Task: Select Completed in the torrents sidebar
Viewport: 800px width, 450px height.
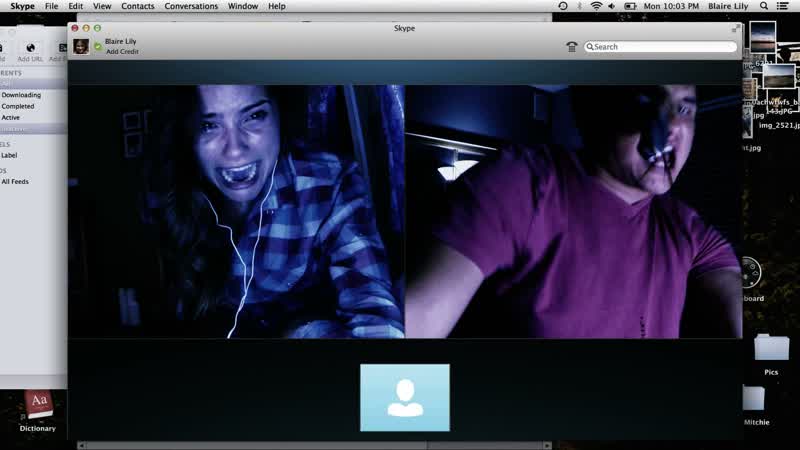Action: pyautogui.click(x=18, y=106)
